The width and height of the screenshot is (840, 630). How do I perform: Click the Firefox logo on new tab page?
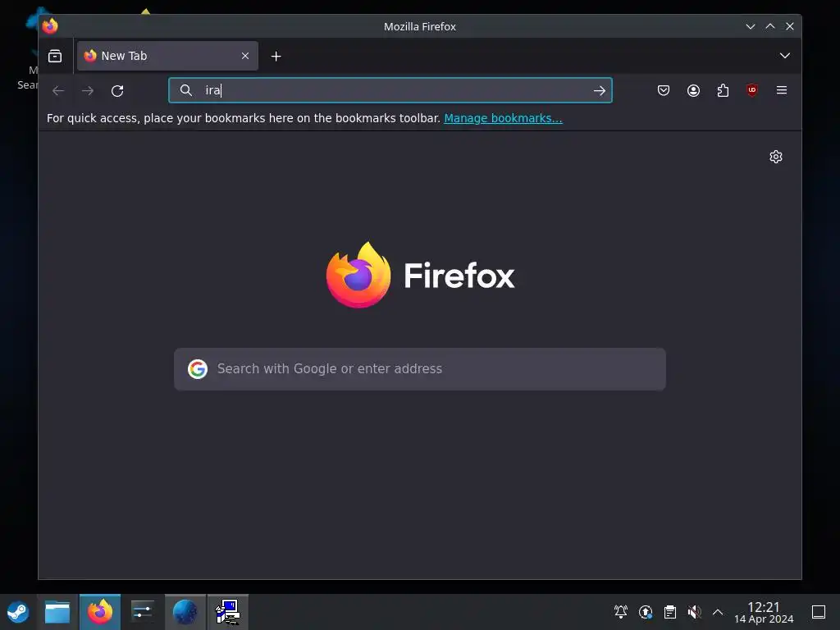pyautogui.click(x=421, y=275)
